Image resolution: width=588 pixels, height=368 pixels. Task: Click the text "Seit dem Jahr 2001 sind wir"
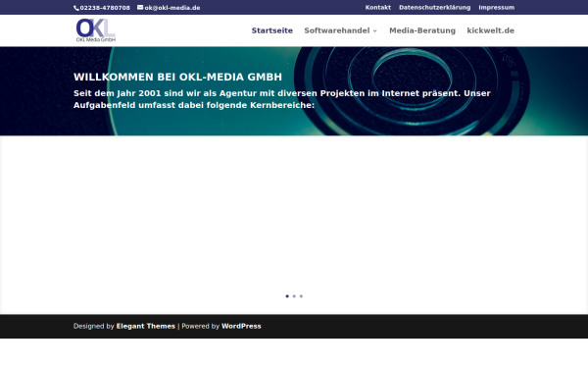coord(136,93)
